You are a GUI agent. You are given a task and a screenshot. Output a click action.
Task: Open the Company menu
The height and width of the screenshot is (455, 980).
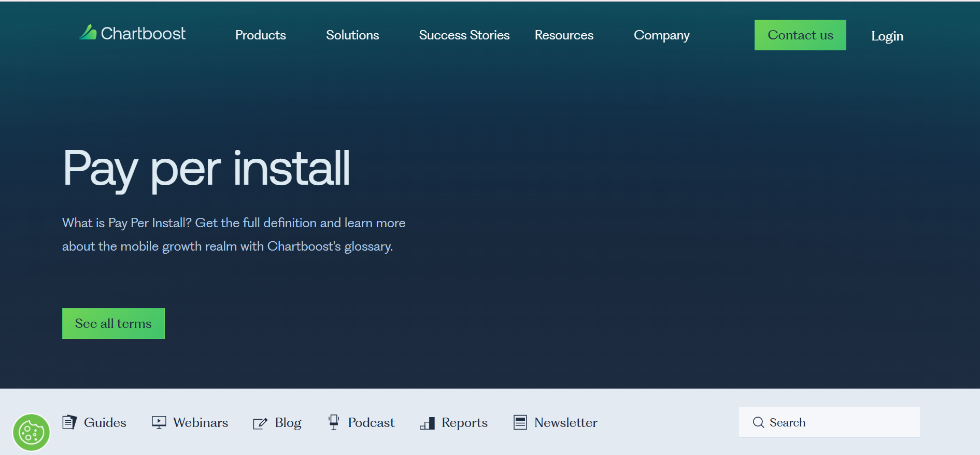(662, 35)
